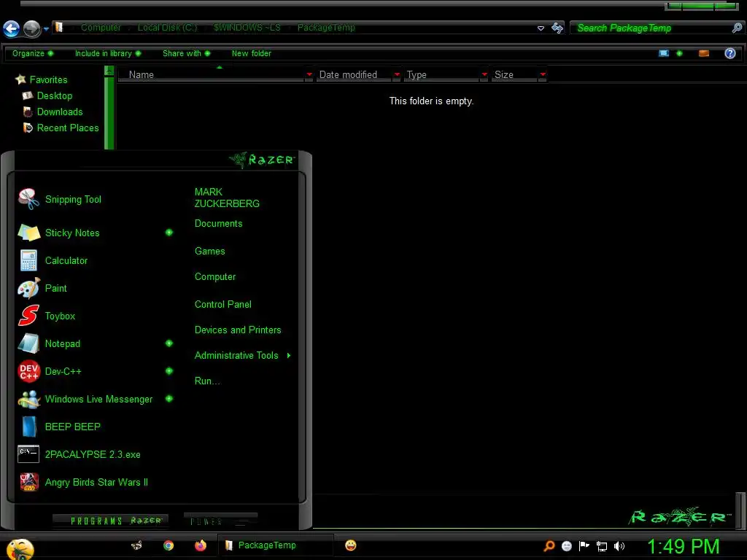The height and width of the screenshot is (560, 747).
Task: Select Favorites in the navigation pane
Action: (42, 79)
